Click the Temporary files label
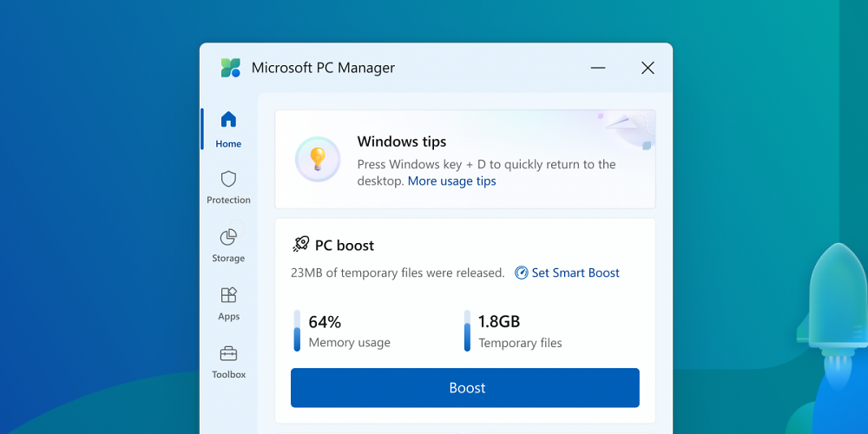The width and height of the screenshot is (868, 434). tap(520, 343)
